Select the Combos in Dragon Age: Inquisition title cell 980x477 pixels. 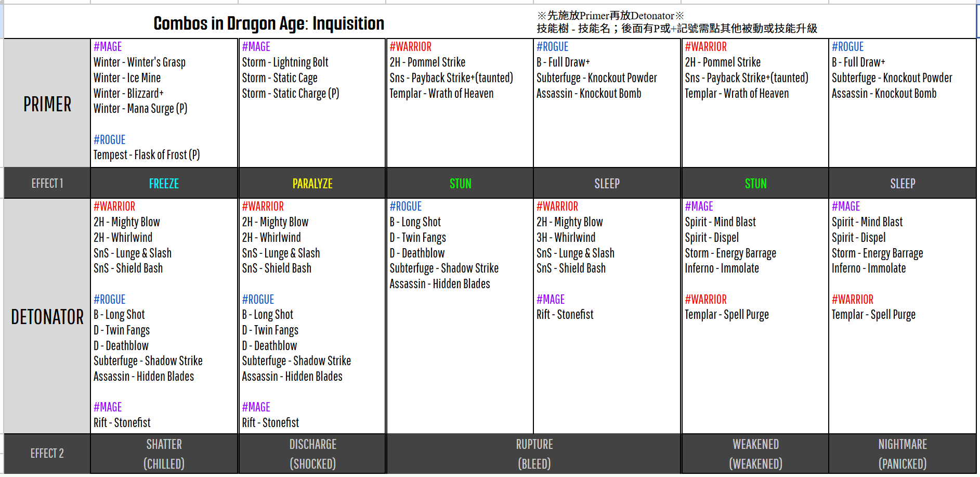click(269, 22)
